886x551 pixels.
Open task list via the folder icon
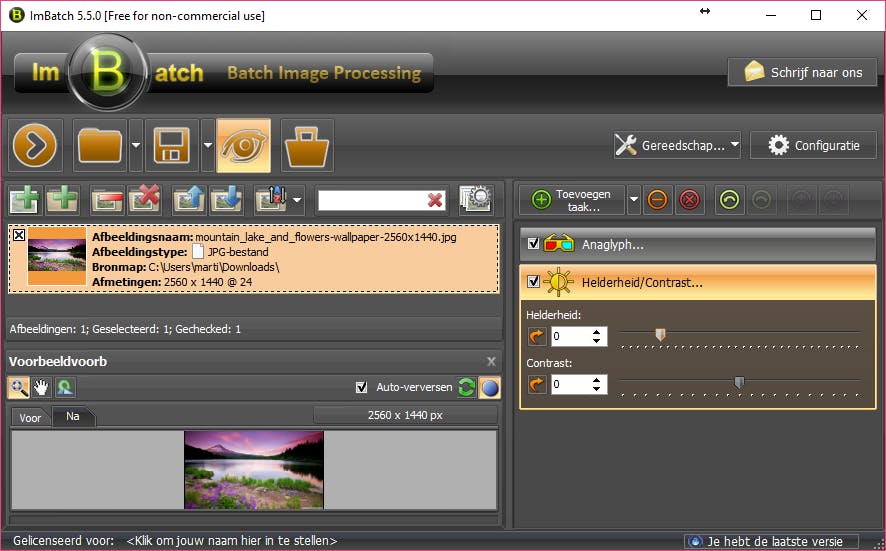[99, 145]
